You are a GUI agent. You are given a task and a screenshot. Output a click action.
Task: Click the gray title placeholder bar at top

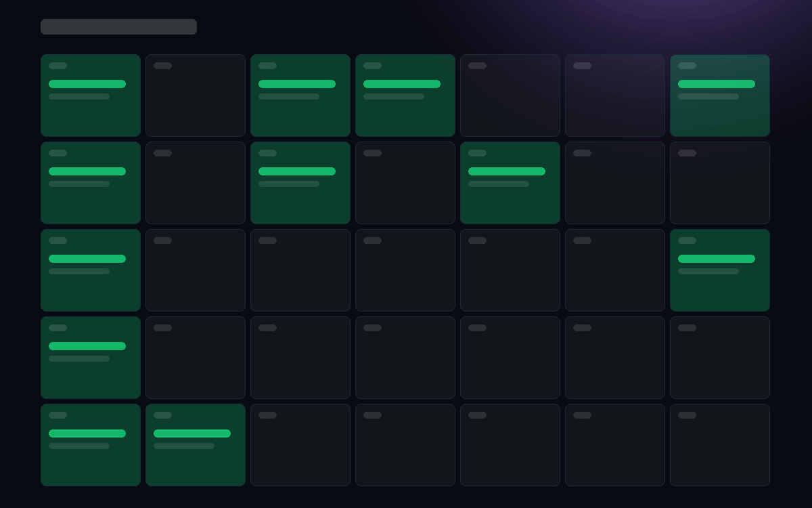118,26
